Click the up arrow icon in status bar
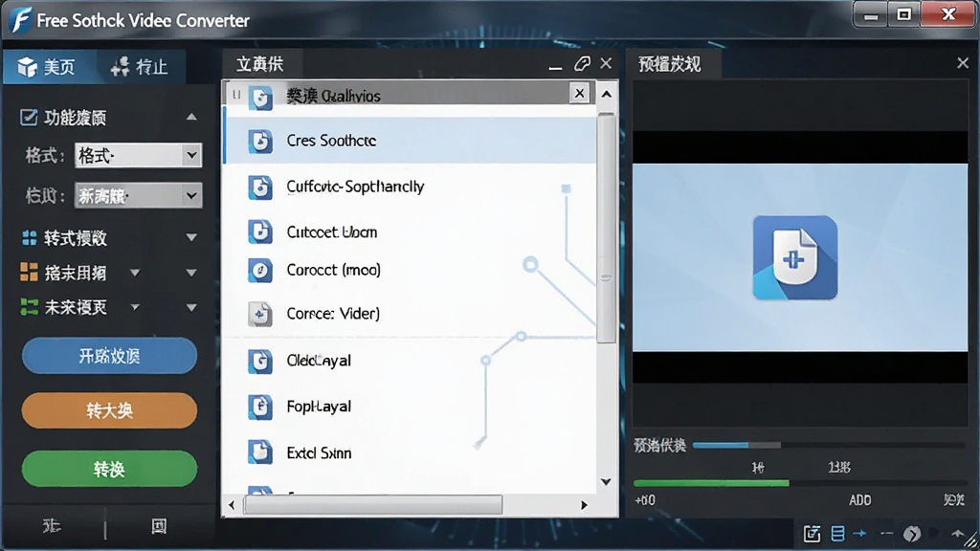 pos(957,533)
